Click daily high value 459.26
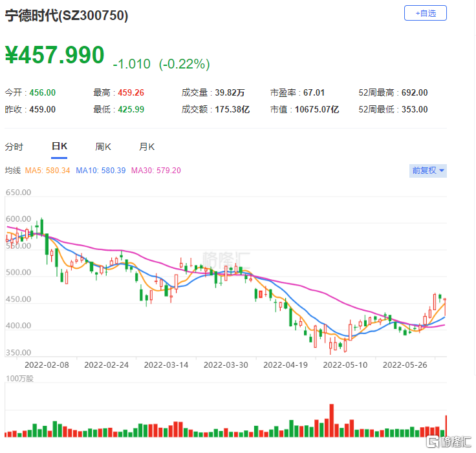The image size is (476, 453). click(x=131, y=92)
